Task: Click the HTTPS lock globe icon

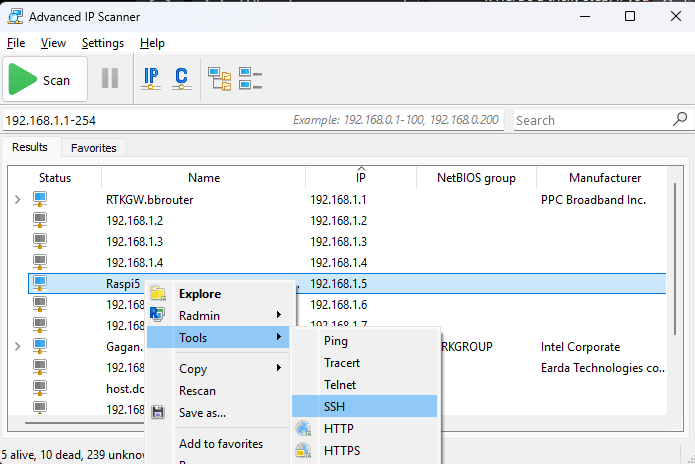Action: pyautogui.click(x=303, y=450)
